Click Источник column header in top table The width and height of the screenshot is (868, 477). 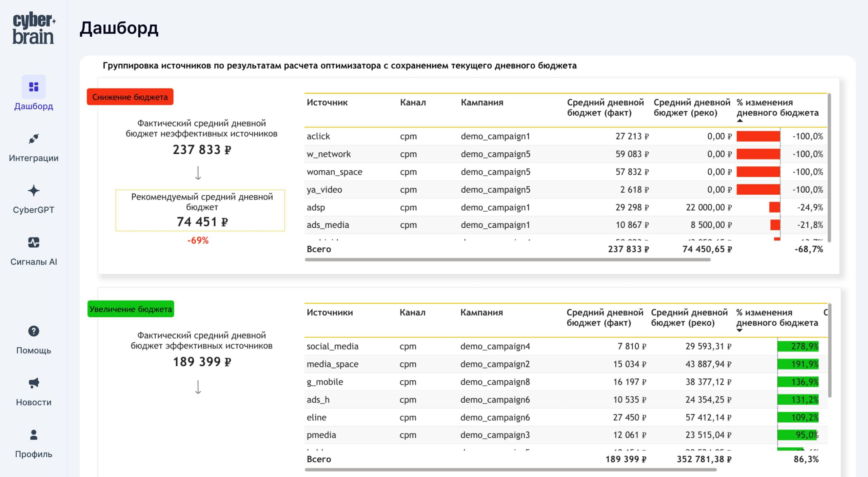pos(327,102)
